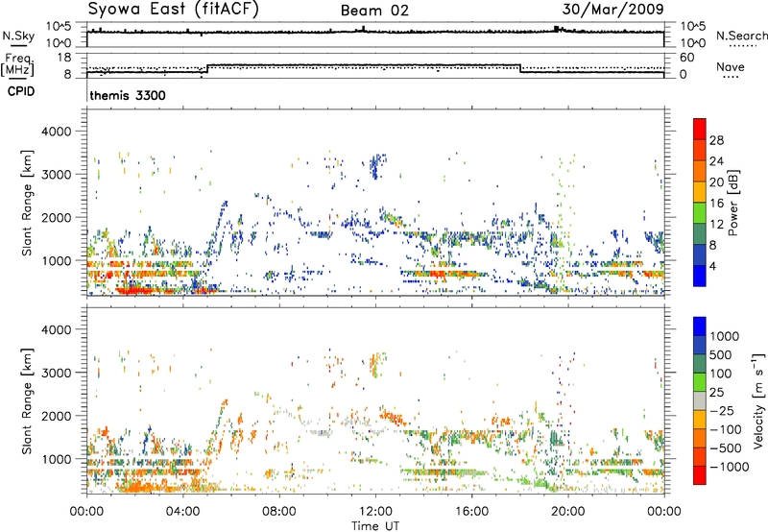Screen dimensions: 768x532
Task: Click the '24' value on power colorbar
Action: click(x=716, y=161)
